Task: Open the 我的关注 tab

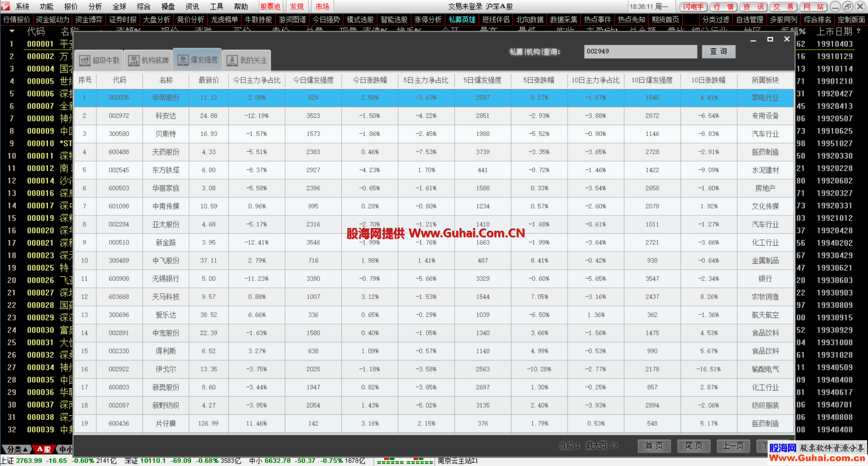Action: 247,60
